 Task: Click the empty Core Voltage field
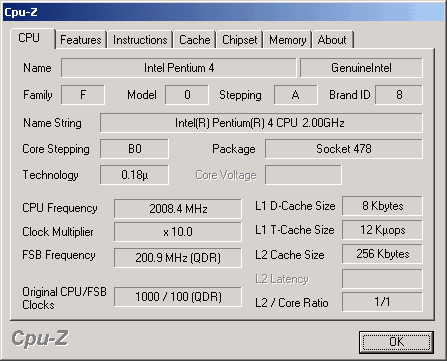303,175
